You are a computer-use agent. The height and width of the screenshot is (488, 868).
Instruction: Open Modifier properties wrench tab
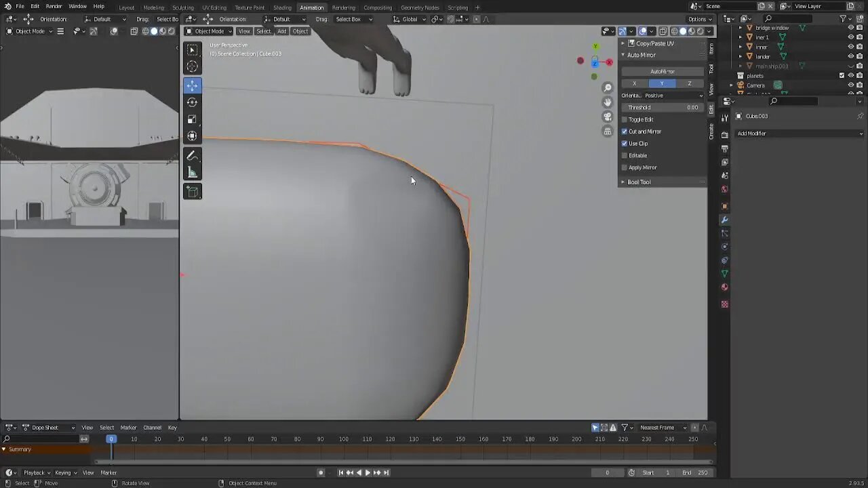tap(725, 220)
